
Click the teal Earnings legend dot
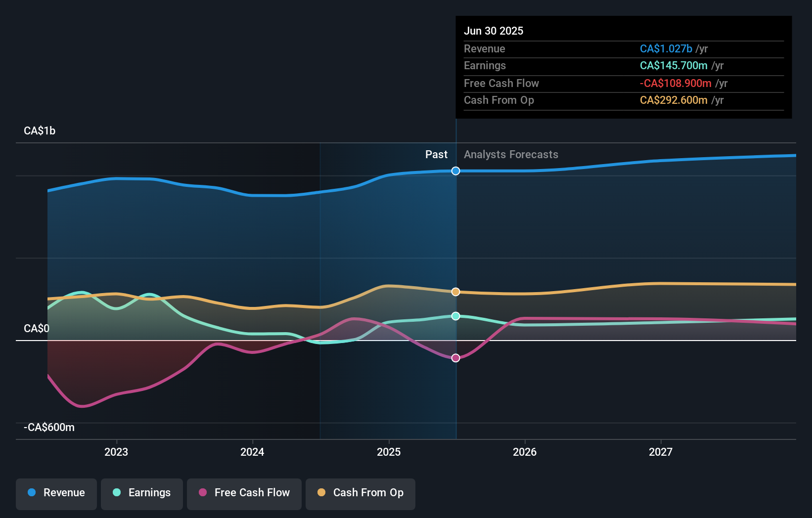click(x=117, y=492)
